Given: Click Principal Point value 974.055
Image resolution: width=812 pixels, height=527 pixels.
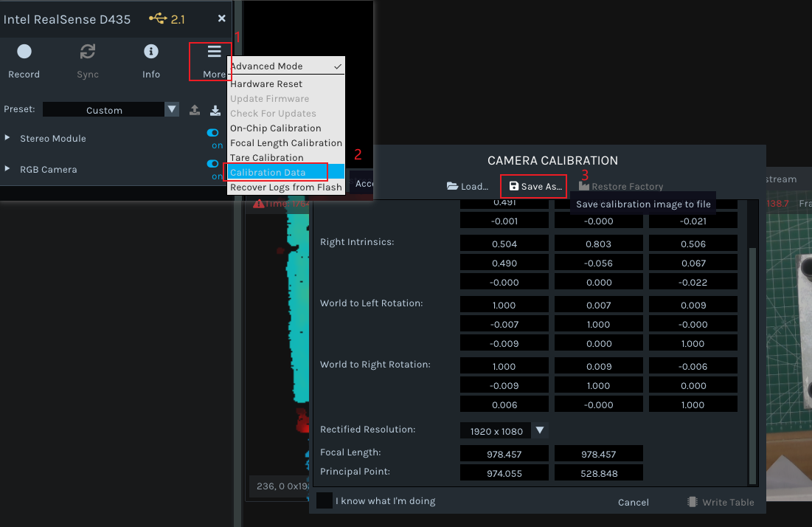Looking at the screenshot, I should coord(504,473).
